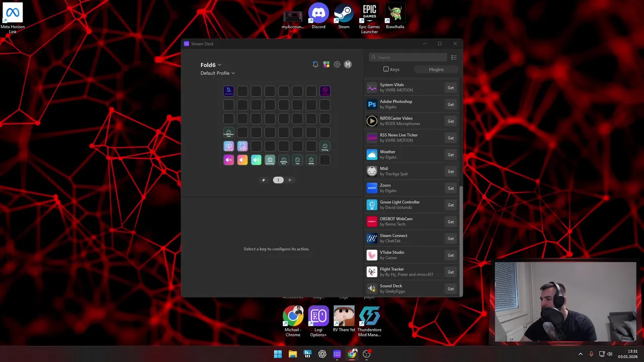Open the Steam desktop shortcut

(344, 16)
